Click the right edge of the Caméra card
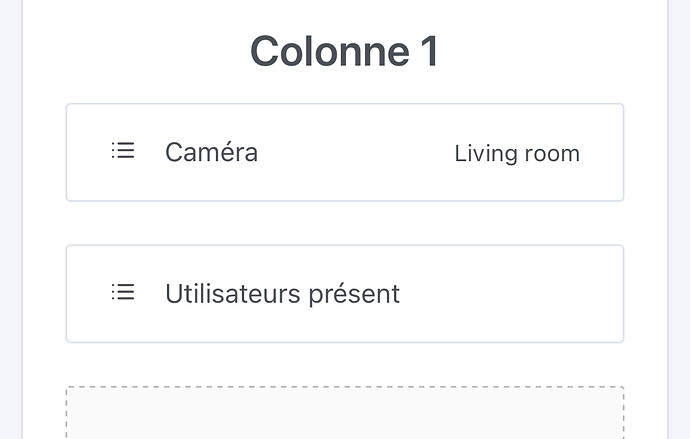The height and width of the screenshot is (439, 690). 622,153
